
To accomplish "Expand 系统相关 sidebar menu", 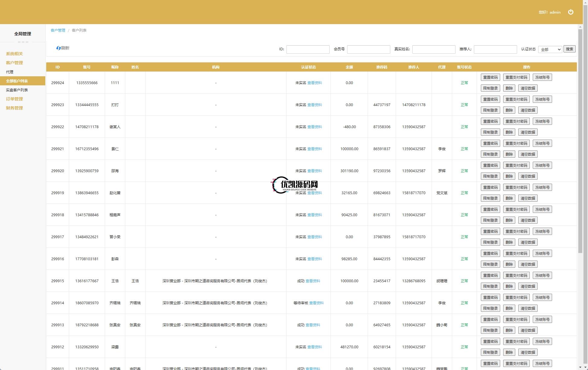I will [14, 54].
